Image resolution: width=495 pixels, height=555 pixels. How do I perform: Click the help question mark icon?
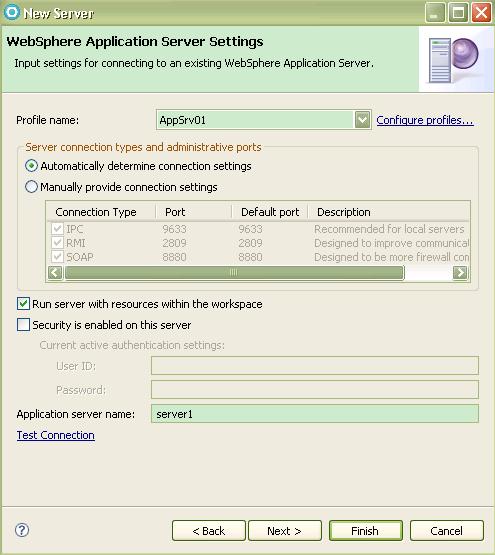tap(22, 530)
